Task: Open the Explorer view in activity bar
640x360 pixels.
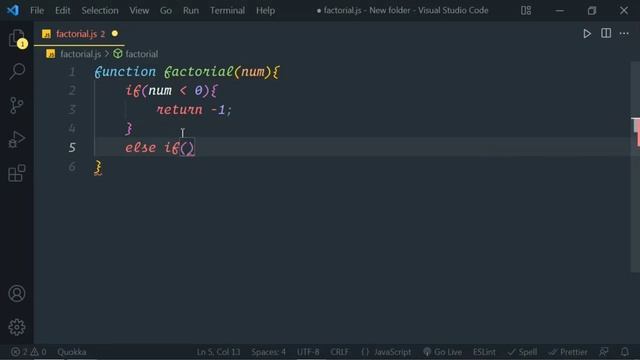Action: [17, 38]
